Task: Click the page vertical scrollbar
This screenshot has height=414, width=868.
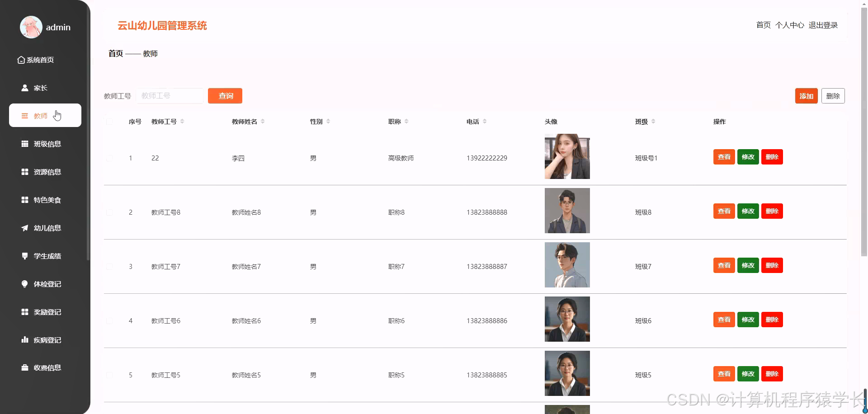Action: pos(864,131)
